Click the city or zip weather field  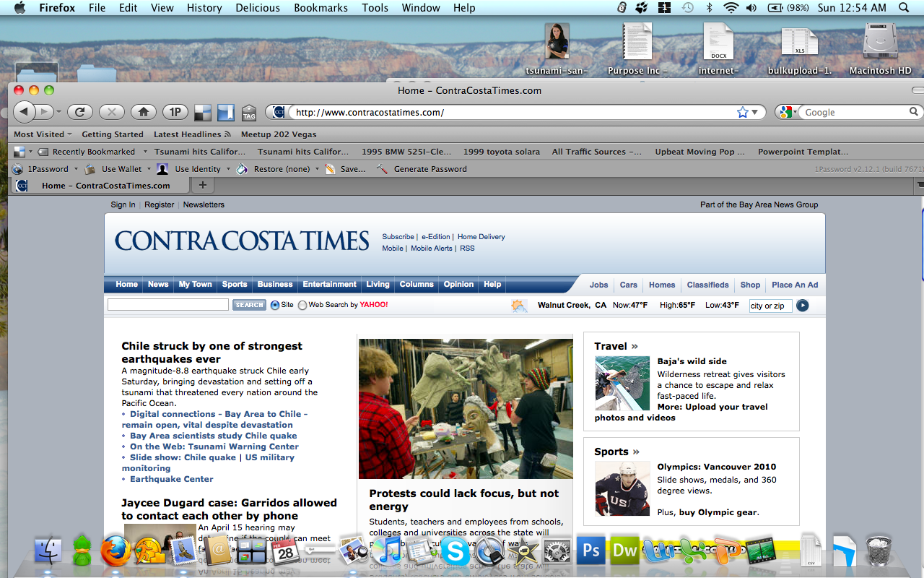[x=771, y=306]
